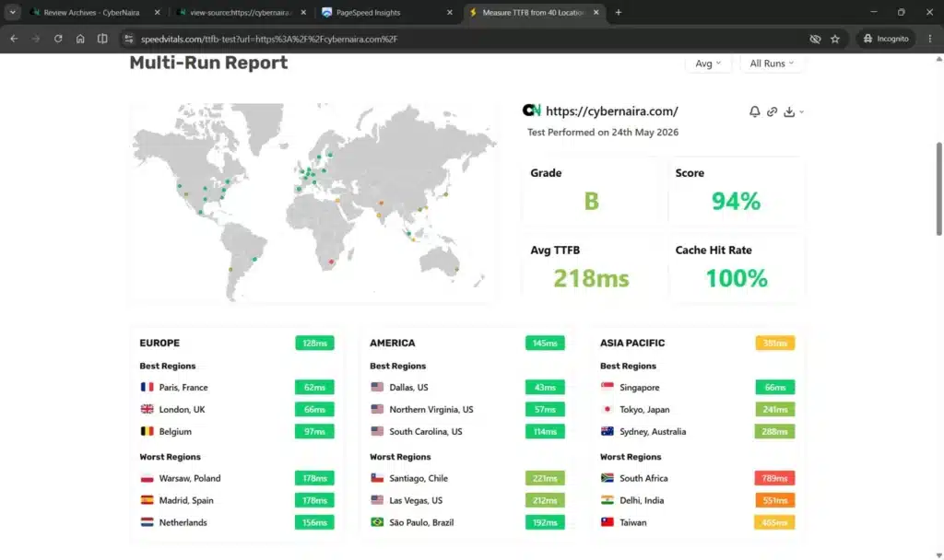This screenshot has width=944, height=560.
Task: Close the Review Archives tab
Action: pyautogui.click(x=157, y=12)
